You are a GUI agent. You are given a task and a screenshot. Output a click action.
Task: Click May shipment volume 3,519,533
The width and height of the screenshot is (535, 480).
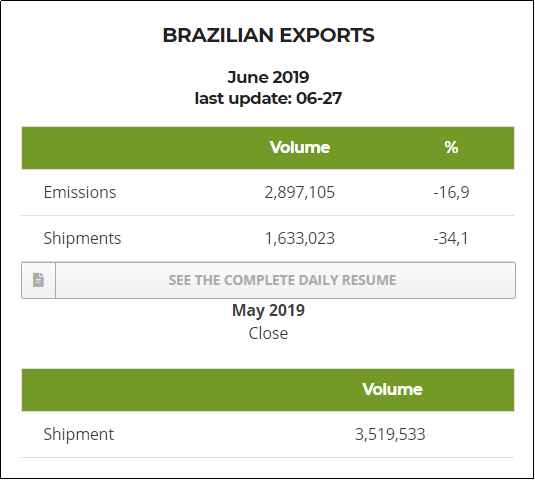[390, 434]
